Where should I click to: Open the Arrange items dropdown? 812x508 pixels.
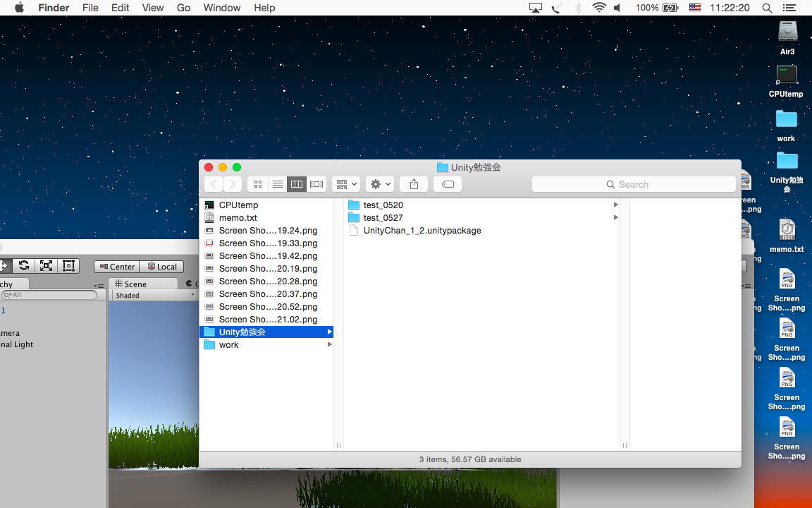click(x=346, y=184)
